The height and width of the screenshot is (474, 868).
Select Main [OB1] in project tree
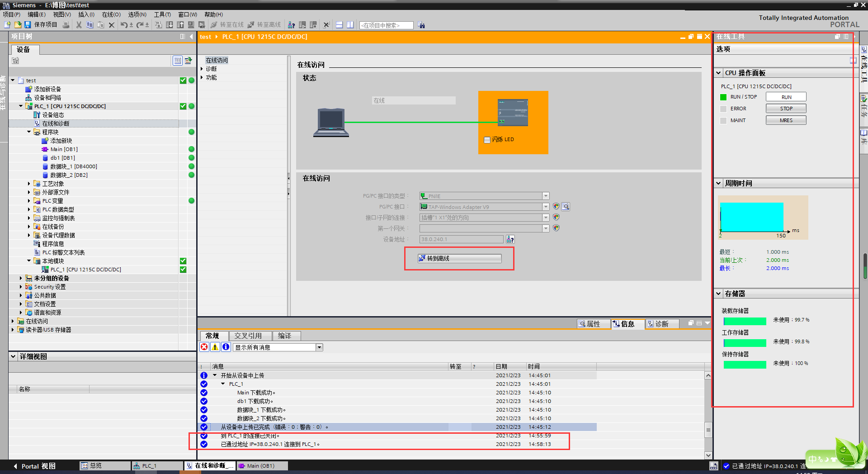pos(64,149)
